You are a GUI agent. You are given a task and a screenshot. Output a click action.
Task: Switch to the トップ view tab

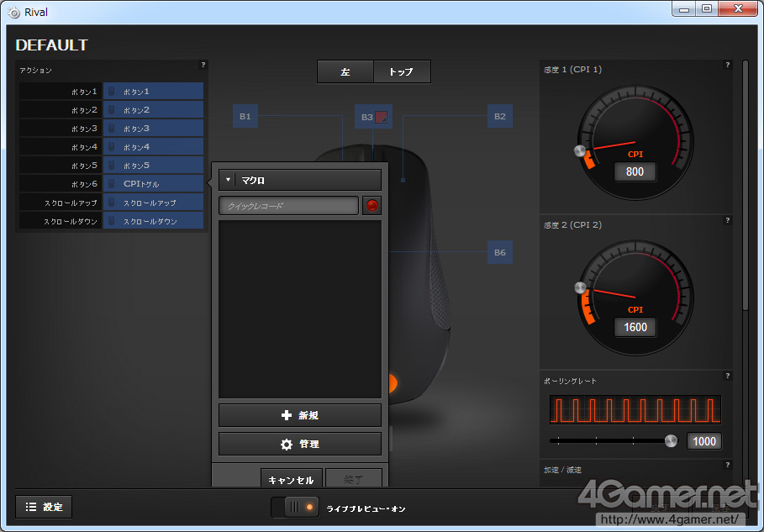pyautogui.click(x=402, y=71)
